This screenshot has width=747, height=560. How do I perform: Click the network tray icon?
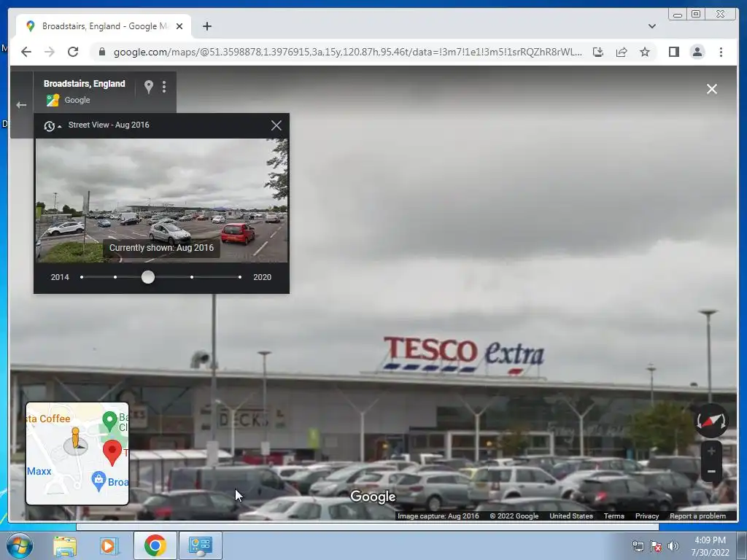pyautogui.click(x=638, y=546)
